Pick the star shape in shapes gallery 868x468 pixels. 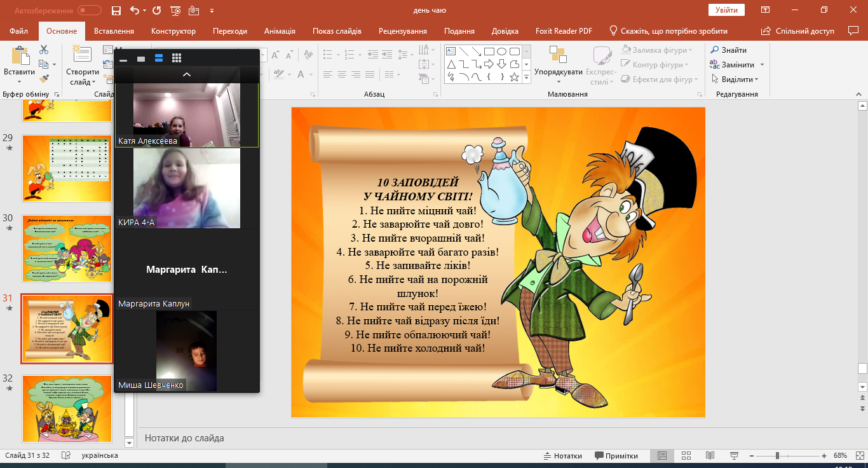(x=514, y=77)
